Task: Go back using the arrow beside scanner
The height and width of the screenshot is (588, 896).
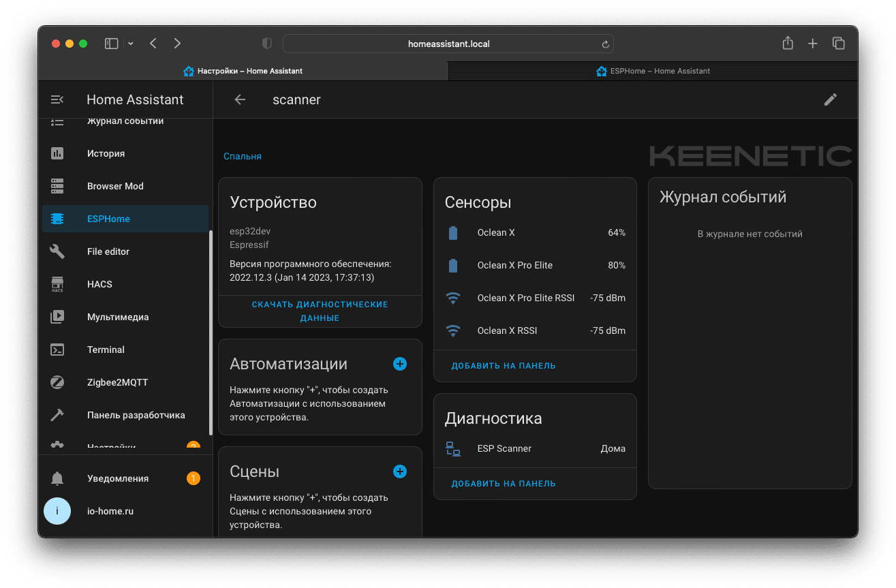Action: (240, 99)
